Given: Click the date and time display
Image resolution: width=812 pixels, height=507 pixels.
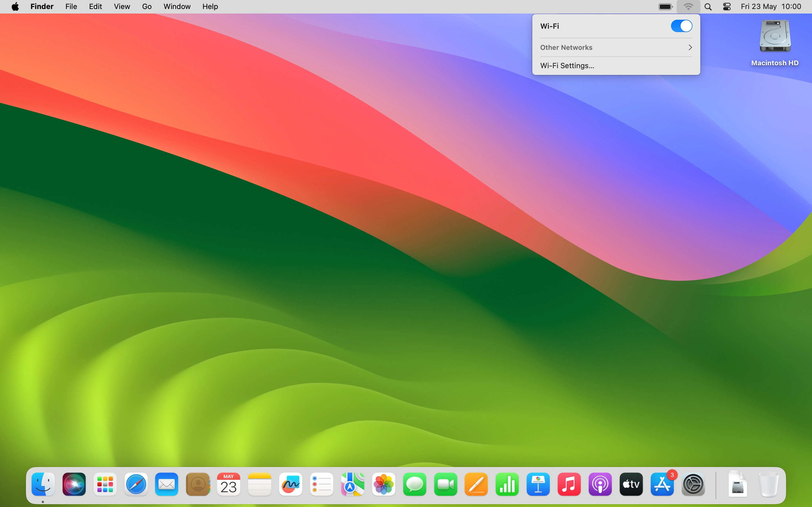Looking at the screenshot, I should [x=771, y=7].
